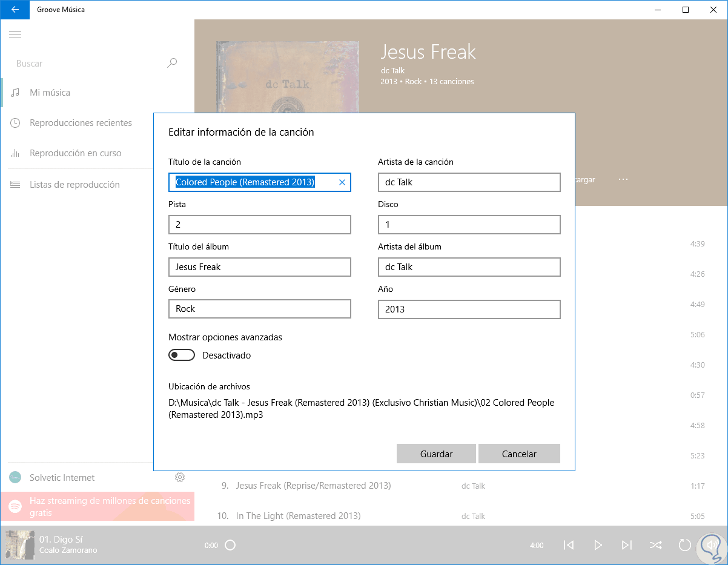This screenshot has height=565, width=728.
Task: Click the play button
Action: (x=598, y=545)
